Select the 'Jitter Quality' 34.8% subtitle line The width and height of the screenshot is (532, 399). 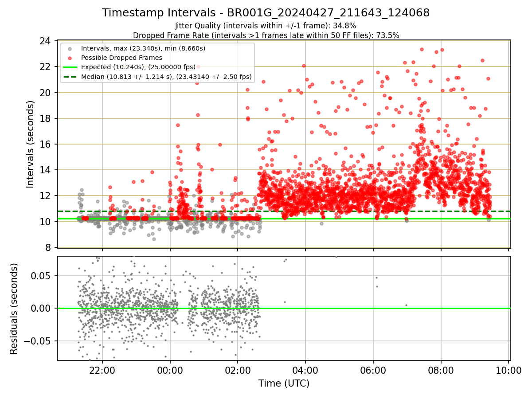click(266, 26)
